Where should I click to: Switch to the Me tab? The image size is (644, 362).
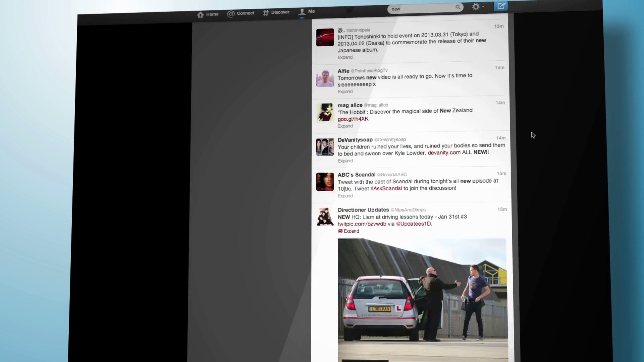click(x=306, y=11)
